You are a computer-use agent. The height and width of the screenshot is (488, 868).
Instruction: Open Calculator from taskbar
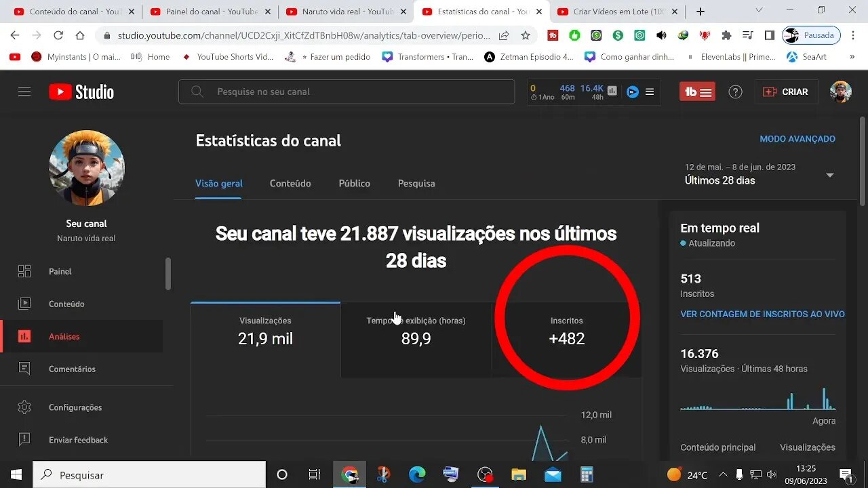pos(587,474)
